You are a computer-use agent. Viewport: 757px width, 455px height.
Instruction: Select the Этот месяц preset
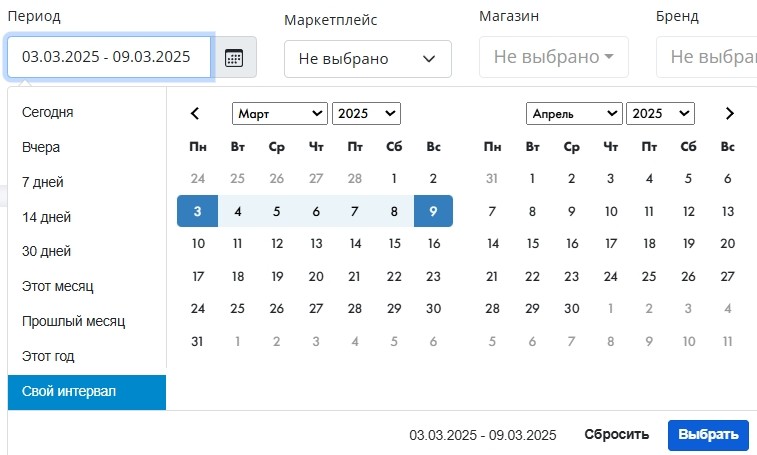58,286
